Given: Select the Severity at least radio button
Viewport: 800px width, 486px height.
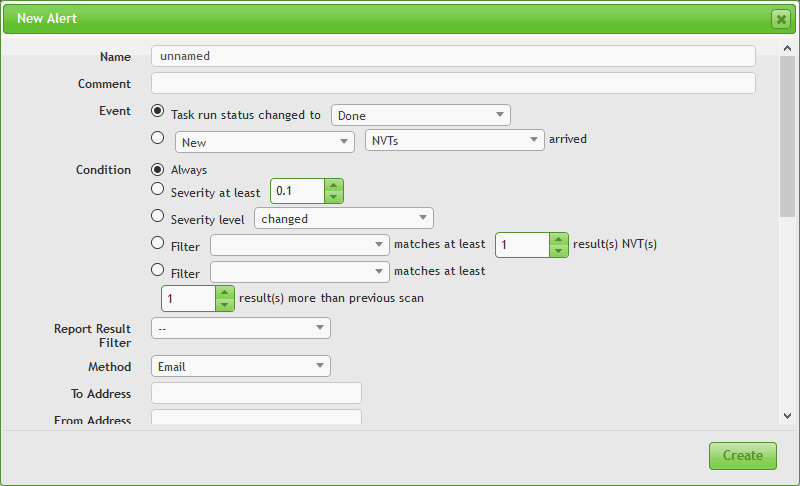Looking at the screenshot, I should tap(157, 189).
